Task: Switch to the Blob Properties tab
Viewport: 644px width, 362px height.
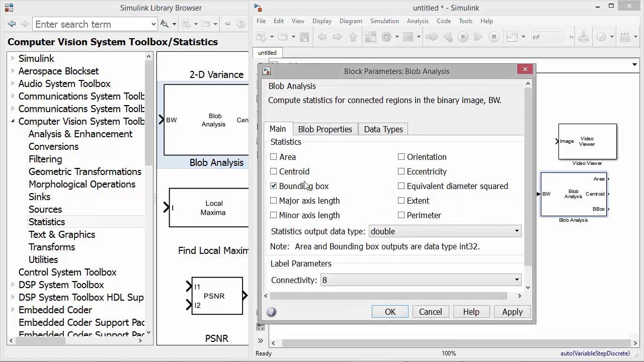Action: 325,129
